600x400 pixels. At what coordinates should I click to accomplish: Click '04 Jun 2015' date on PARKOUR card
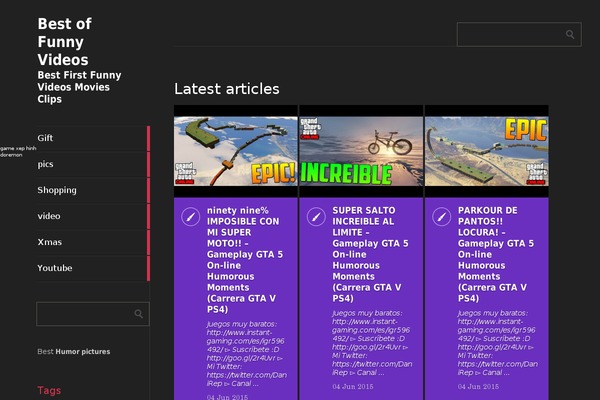[478, 387]
